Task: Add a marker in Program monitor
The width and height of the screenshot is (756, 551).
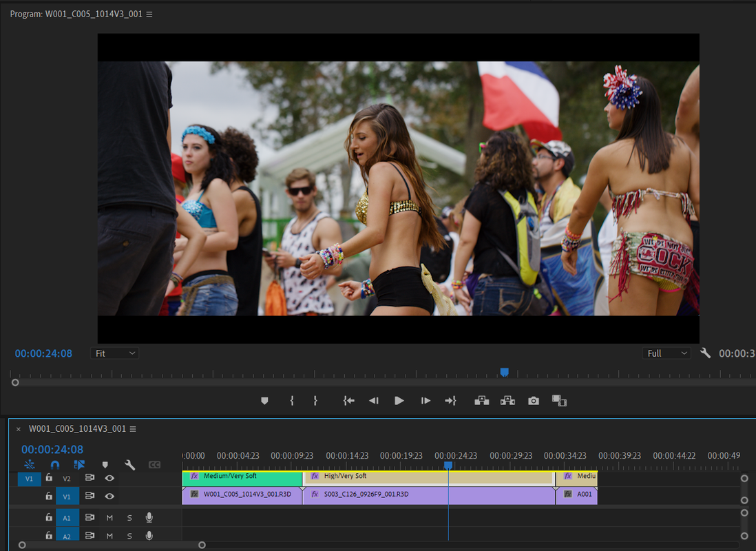Action: click(x=264, y=400)
